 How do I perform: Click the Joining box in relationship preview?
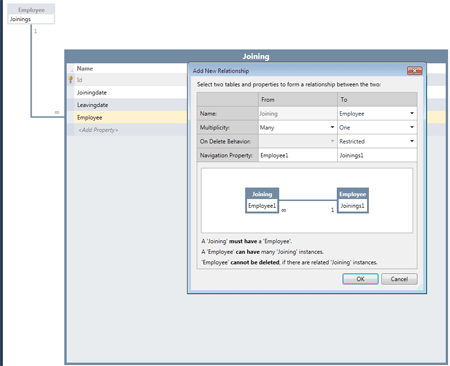coord(262,200)
